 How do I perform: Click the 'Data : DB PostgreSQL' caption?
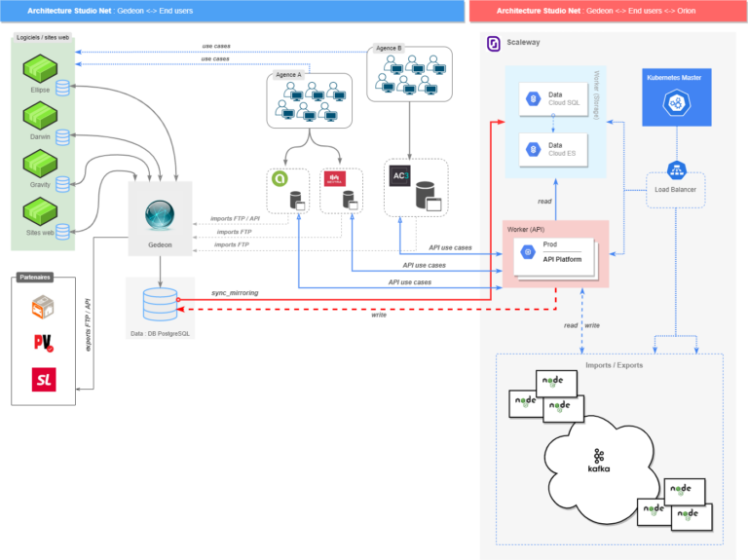[x=160, y=333]
